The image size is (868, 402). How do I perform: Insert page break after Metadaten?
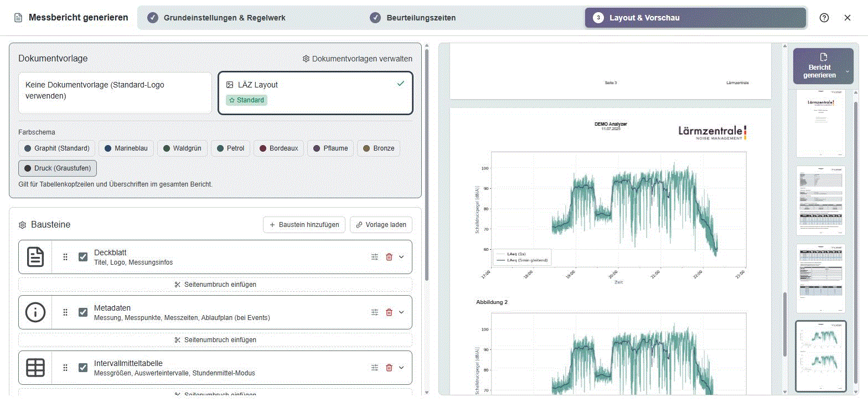215,340
